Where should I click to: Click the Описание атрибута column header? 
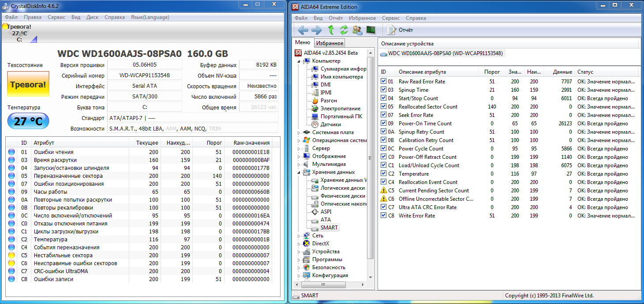[x=438, y=72]
